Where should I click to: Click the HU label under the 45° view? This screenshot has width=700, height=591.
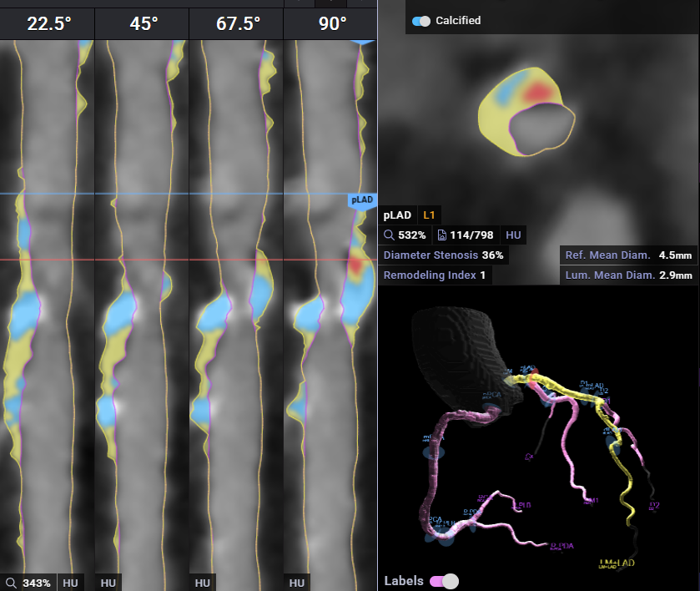(108, 583)
